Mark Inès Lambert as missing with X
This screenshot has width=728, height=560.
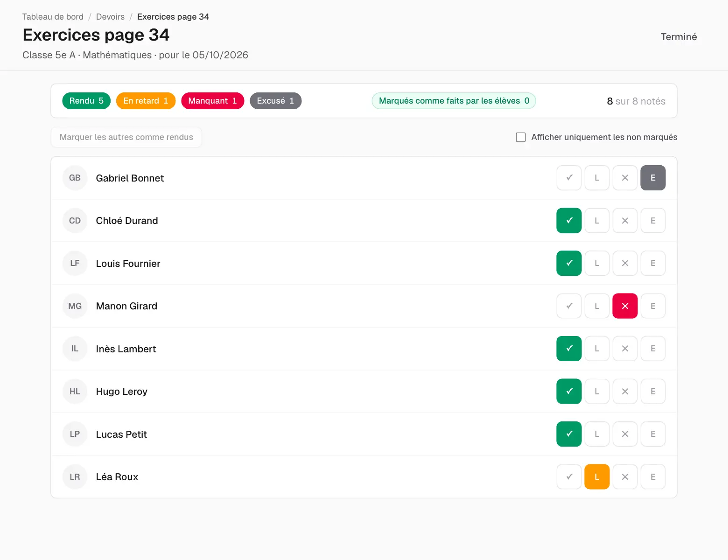click(625, 349)
